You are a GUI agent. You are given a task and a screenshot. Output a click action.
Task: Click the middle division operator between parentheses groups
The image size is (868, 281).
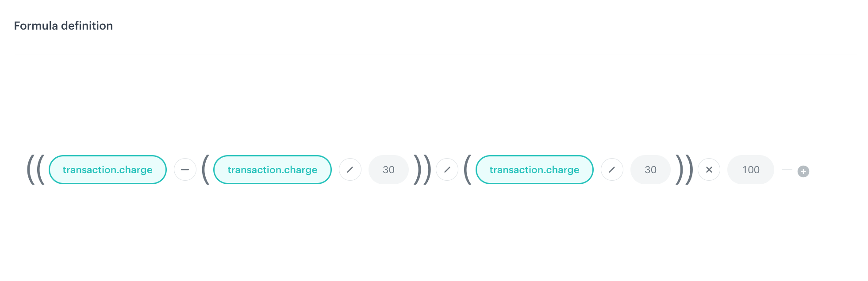[447, 169]
